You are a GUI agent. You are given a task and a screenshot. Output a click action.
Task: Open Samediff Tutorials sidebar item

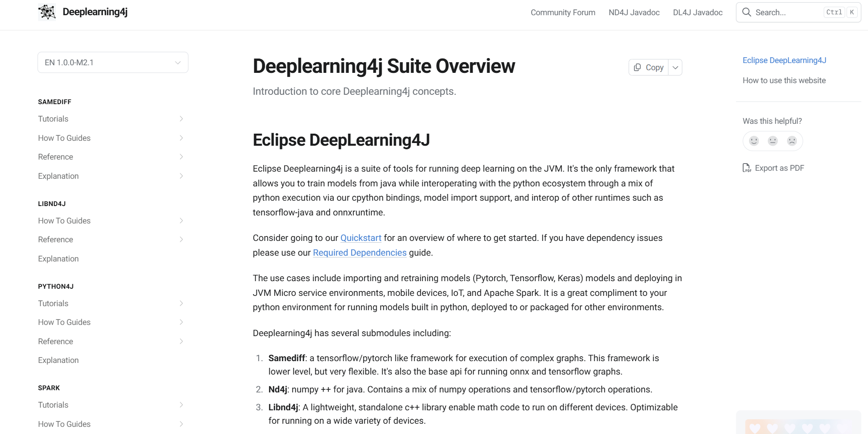[x=53, y=119]
